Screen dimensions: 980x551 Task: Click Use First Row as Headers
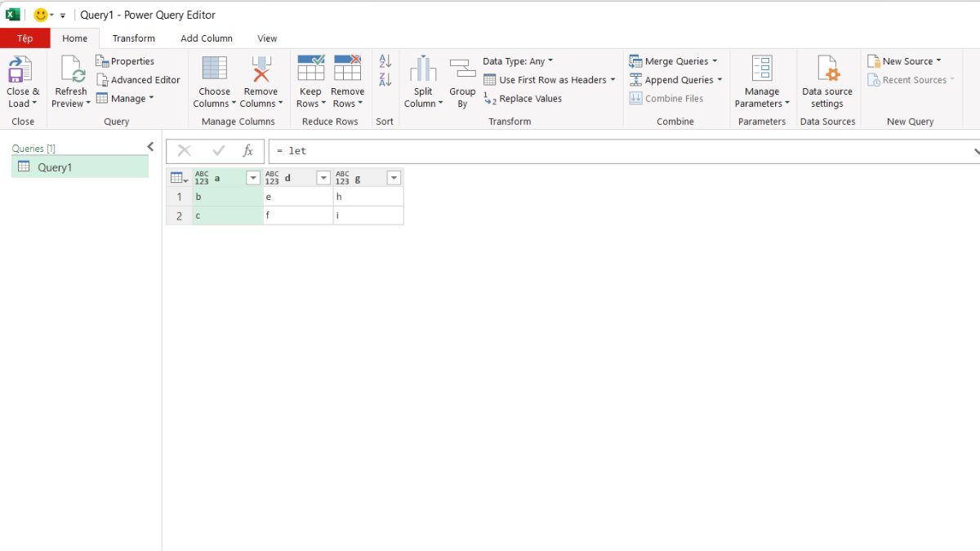pos(550,80)
